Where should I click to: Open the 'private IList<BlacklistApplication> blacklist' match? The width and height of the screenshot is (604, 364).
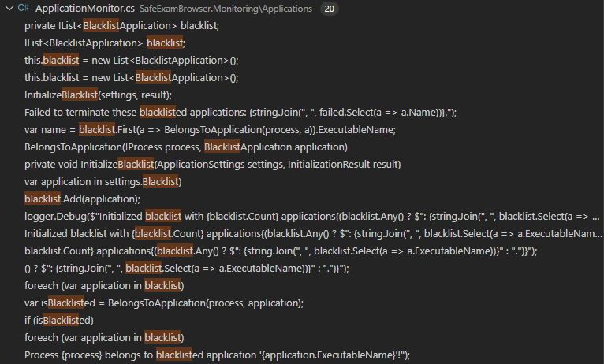pyautogui.click(x=121, y=26)
